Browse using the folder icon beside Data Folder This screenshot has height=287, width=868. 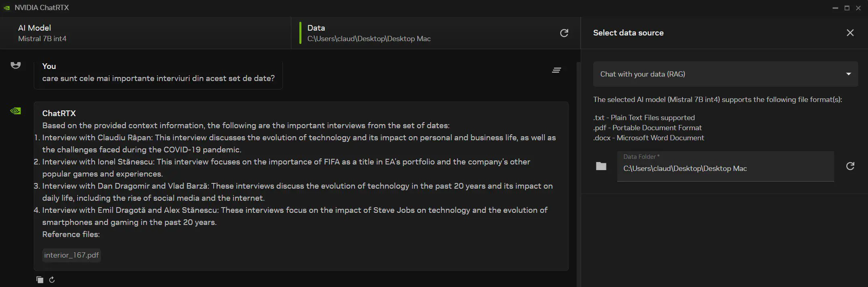[x=601, y=166]
